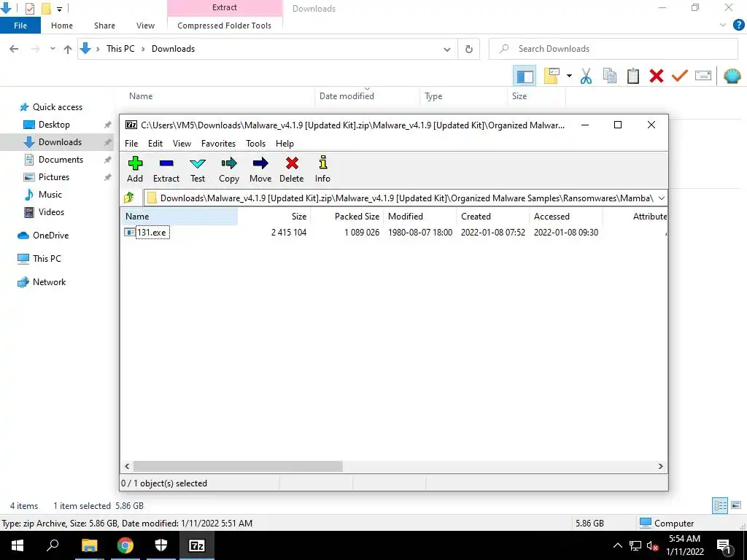Open Pictures in navigation pane

(x=54, y=177)
